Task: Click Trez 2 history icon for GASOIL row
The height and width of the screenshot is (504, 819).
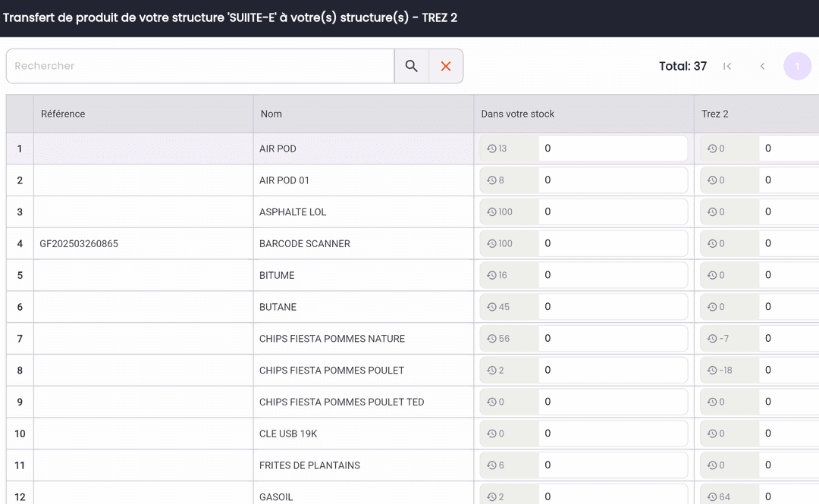Action: pos(711,496)
